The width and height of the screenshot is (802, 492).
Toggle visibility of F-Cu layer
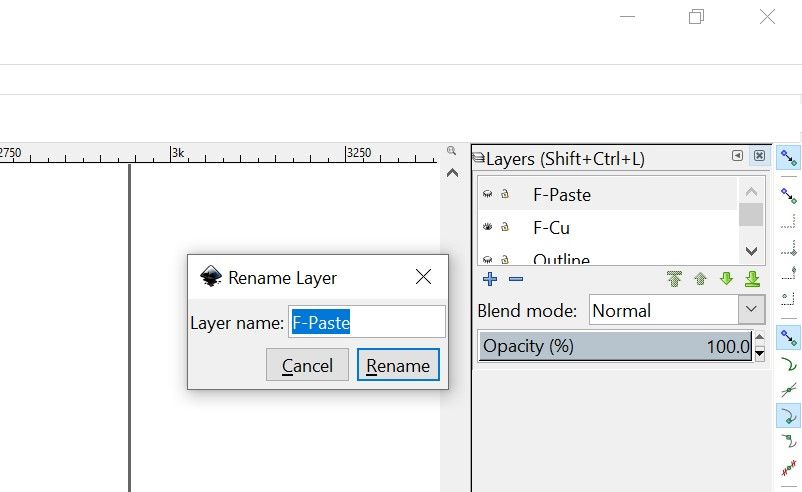[x=487, y=227]
